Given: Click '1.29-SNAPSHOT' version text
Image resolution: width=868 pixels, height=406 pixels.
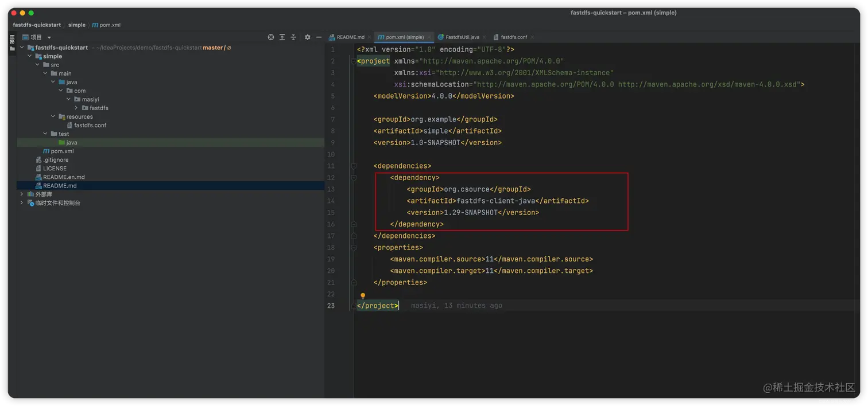Looking at the screenshot, I should tap(471, 213).
